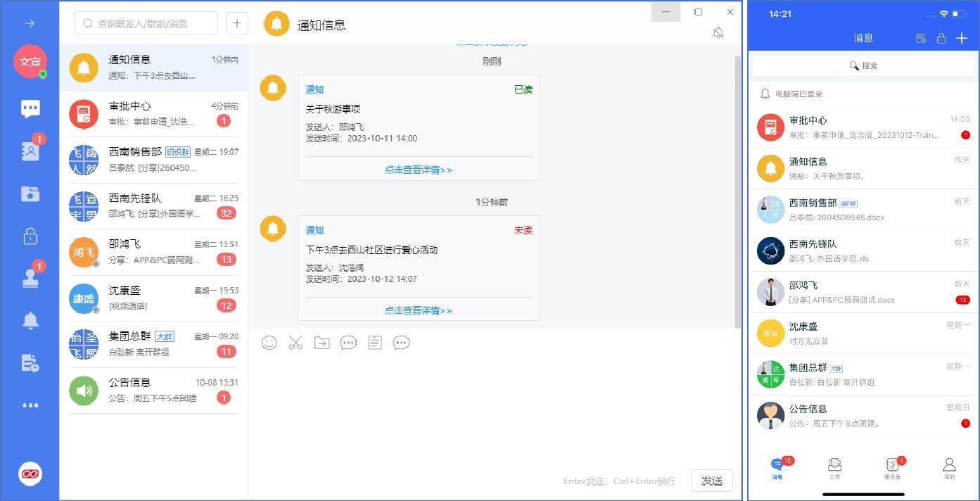Open the plus menu beside desktop search box
Viewport: 980px width, 501px height.
(236, 23)
